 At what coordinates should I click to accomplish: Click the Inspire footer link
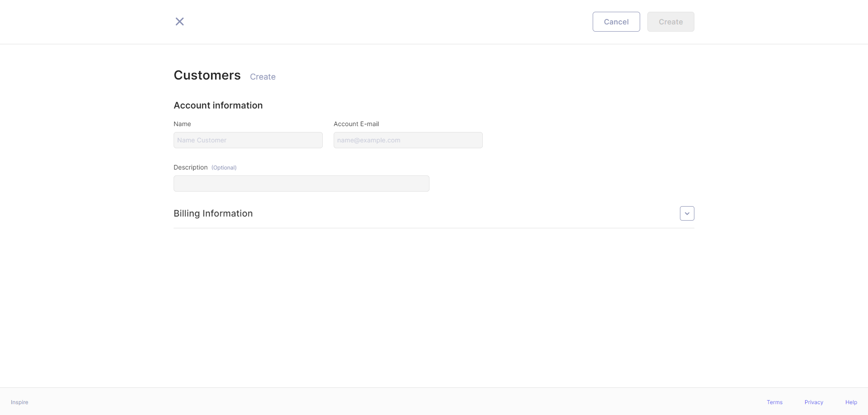(x=19, y=402)
